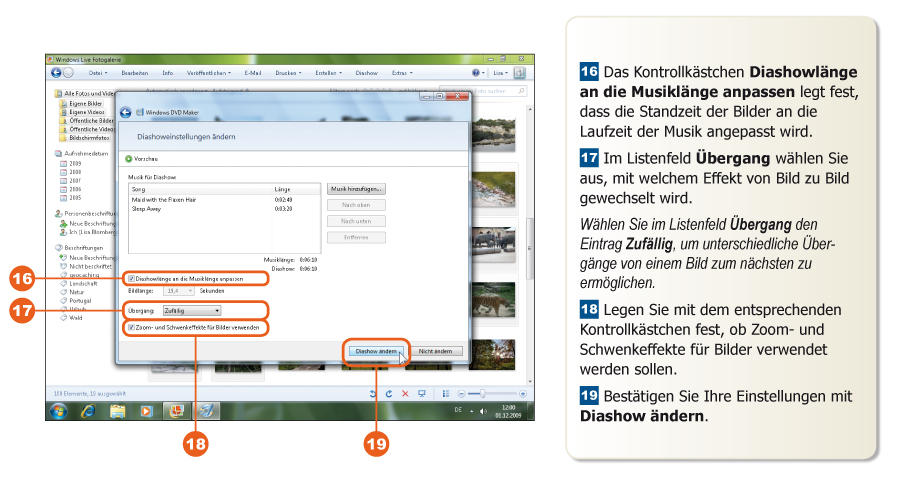Start the slideshow with the monitor icon
The height and width of the screenshot is (480, 900).
pyautogui.click(x=422, y=393)
